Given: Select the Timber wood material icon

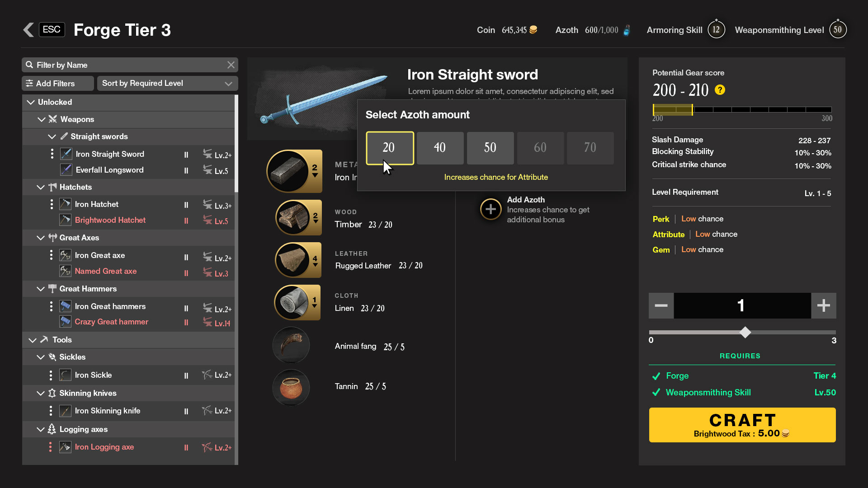Looking at the screenshot, I should tap(293, 218).
